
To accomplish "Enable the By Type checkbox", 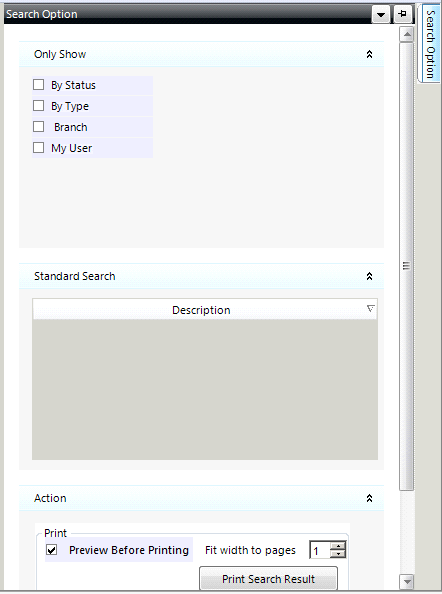I will tap(39, 106).
